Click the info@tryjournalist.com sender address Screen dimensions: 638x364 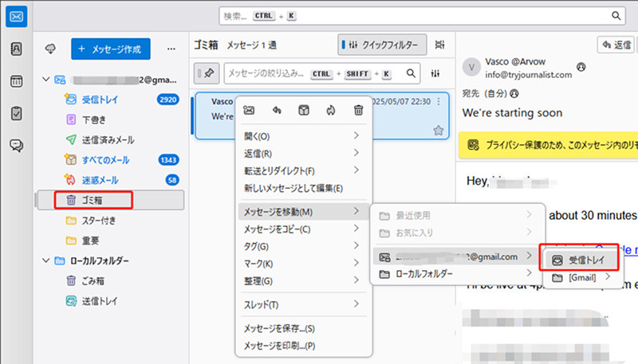[528, 75]
